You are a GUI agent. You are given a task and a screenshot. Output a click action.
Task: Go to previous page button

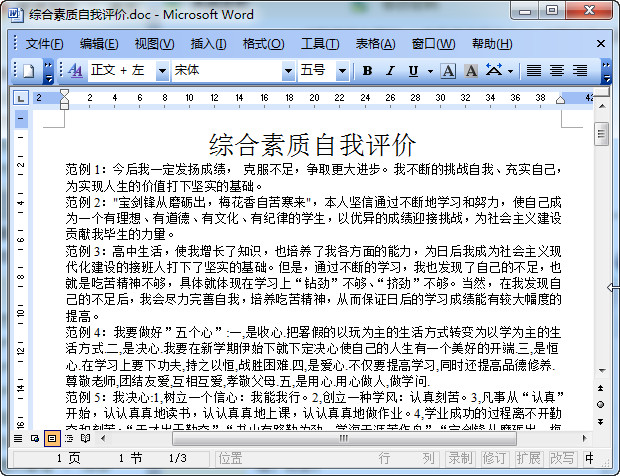pyautogui.click(x=601, y=388)
